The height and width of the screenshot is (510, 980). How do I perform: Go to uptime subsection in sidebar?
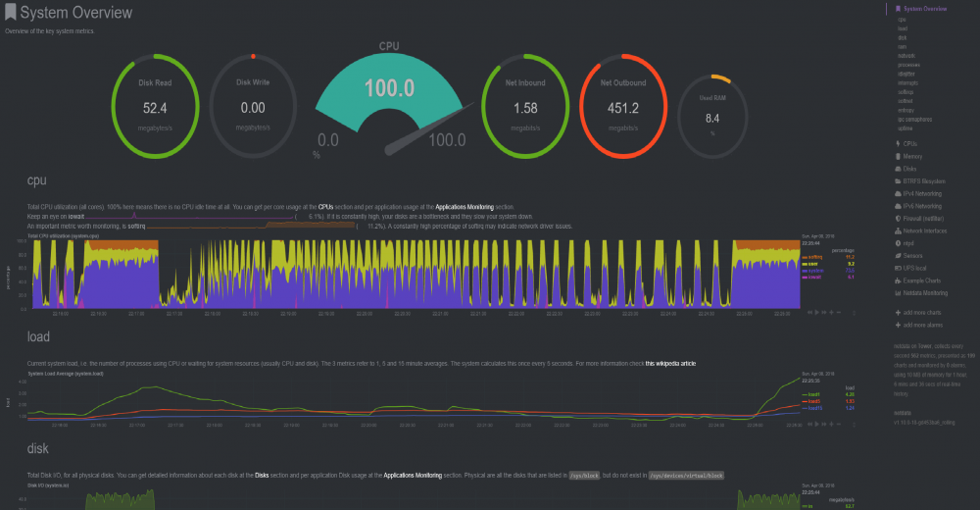pyautogui.click(x=905, y=128)
